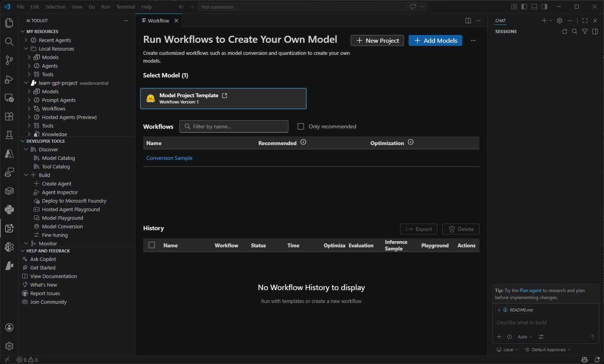Image resolution: width=604 pixels, height=364 pixels.
Task: Open the Terminal menu
Action: 125,7
